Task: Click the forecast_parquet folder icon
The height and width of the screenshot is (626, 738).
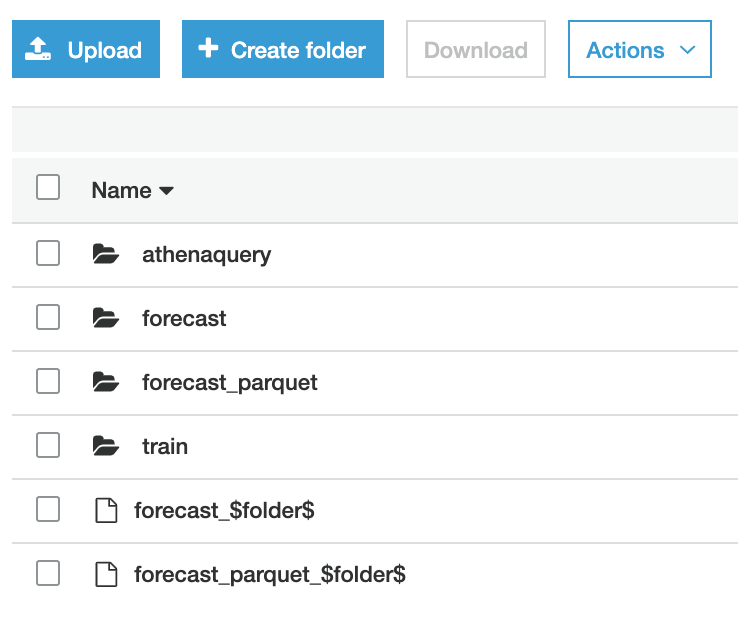Action: pos(105,383)
